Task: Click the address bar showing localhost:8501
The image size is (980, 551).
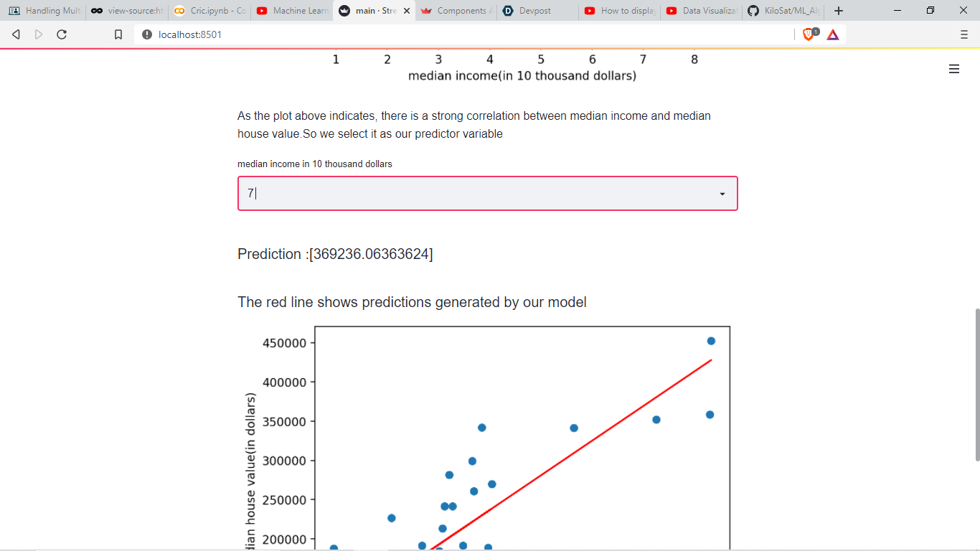Action: pyautogui.click(x=190, y=34)
